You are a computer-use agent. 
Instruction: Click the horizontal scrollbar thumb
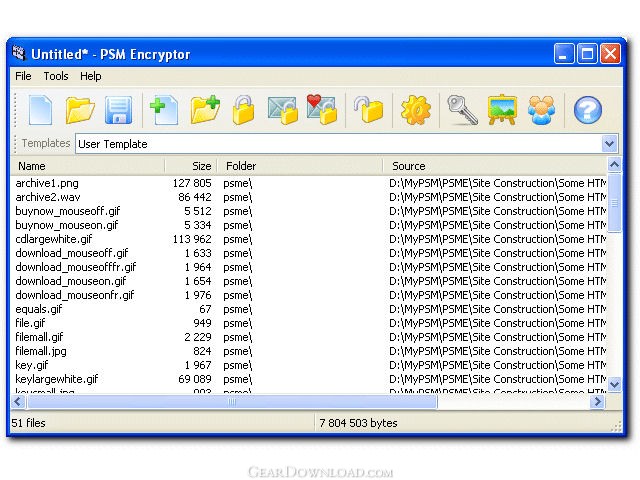coord(232,402)
